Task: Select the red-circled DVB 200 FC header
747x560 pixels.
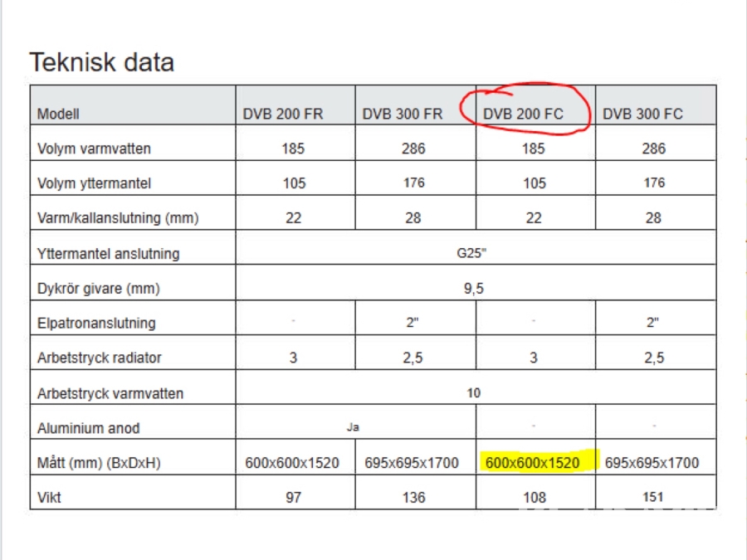Action: click(523, 114)
